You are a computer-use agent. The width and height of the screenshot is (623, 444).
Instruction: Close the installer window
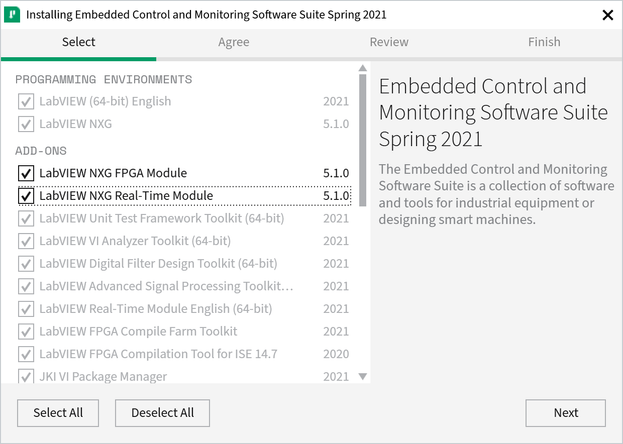click(607, 16)
